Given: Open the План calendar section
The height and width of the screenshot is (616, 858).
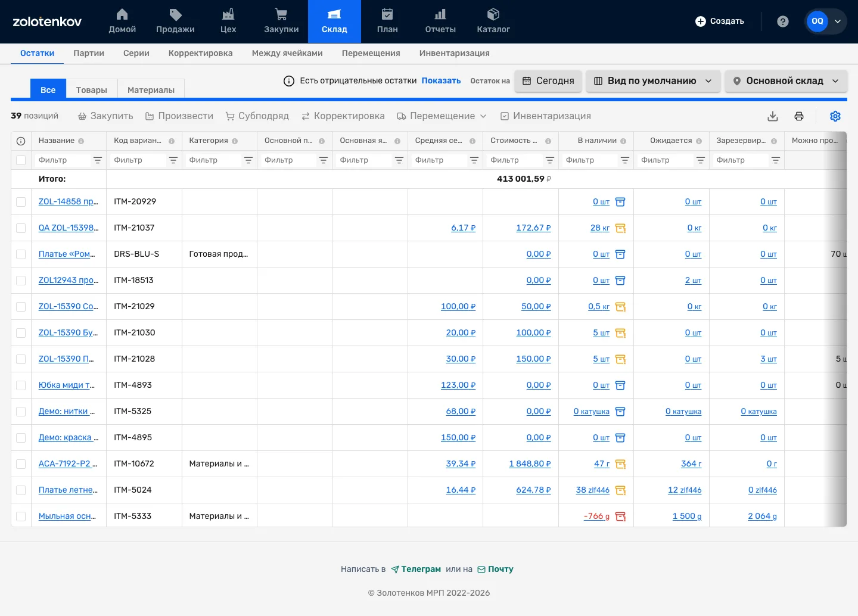Looking at the screenshot, I should point(387,21).
